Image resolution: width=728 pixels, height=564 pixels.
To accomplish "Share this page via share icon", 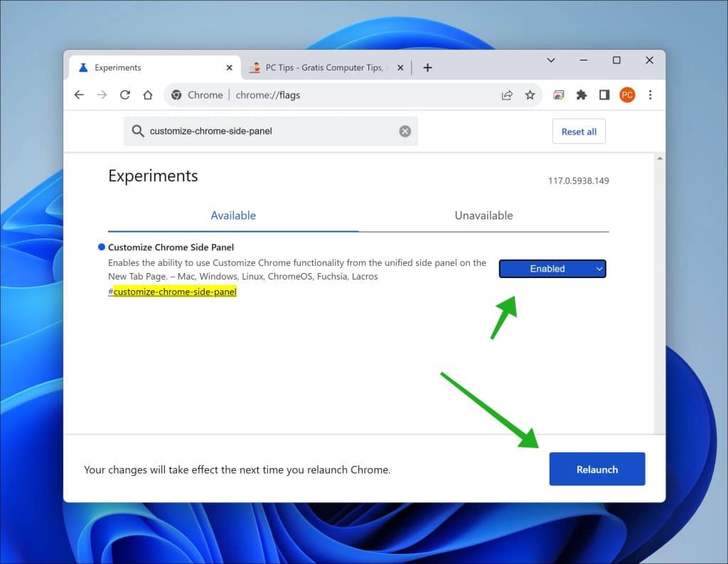I will 507,95.
